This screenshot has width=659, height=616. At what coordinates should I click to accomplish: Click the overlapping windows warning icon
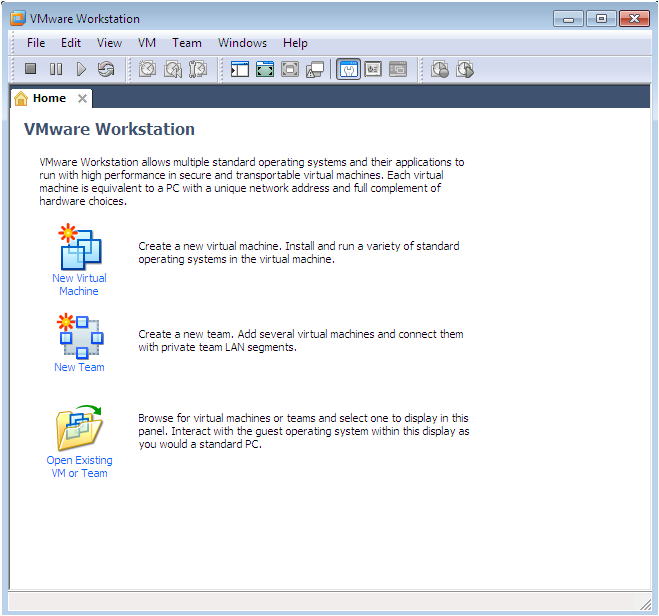[315, 69]
